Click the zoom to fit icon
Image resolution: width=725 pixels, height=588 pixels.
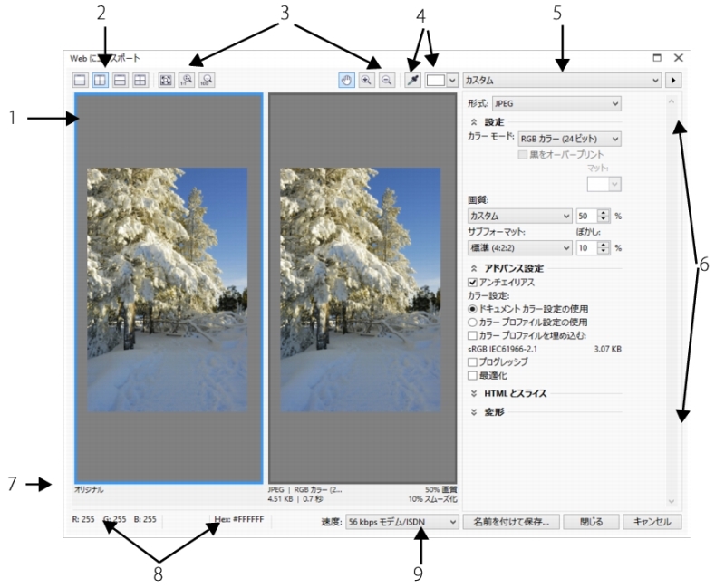[166, 80]
